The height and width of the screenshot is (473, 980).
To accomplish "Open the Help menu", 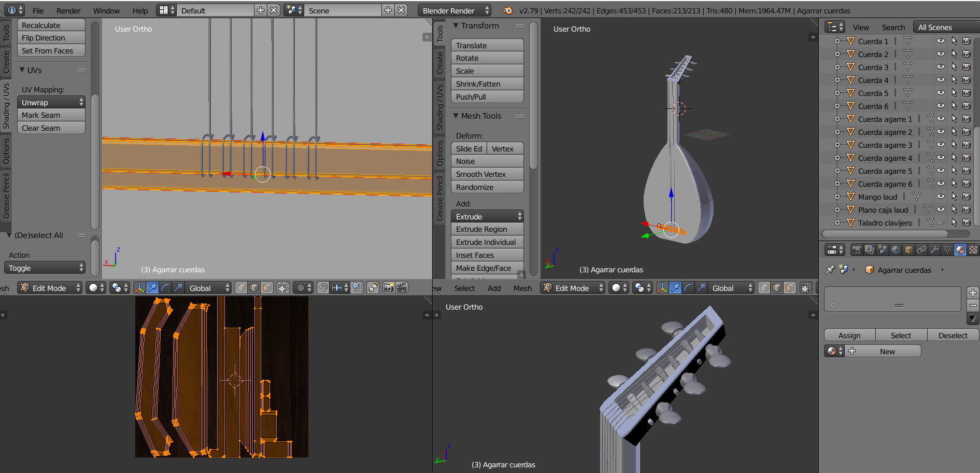I will coord(140,10).
